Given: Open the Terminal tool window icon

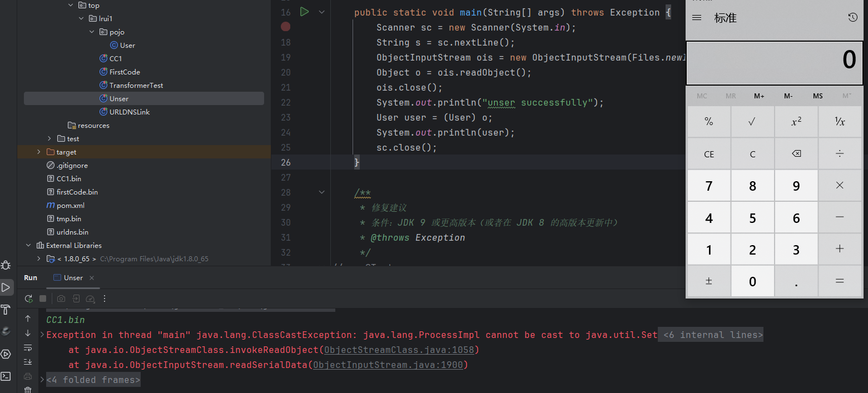Looking at the screenshot, I should pos(6,376).
